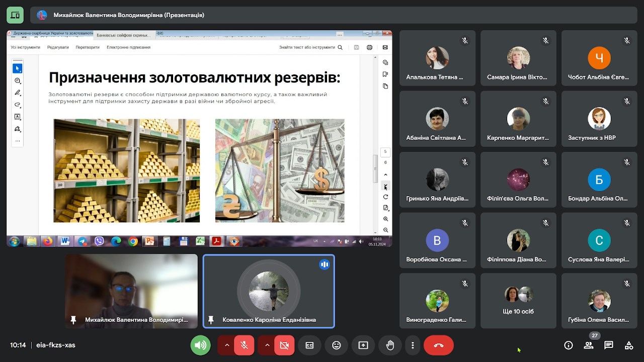Screen dimensions: 644x362
Task: Open meeting details info
Action: [x=569, y=345]
